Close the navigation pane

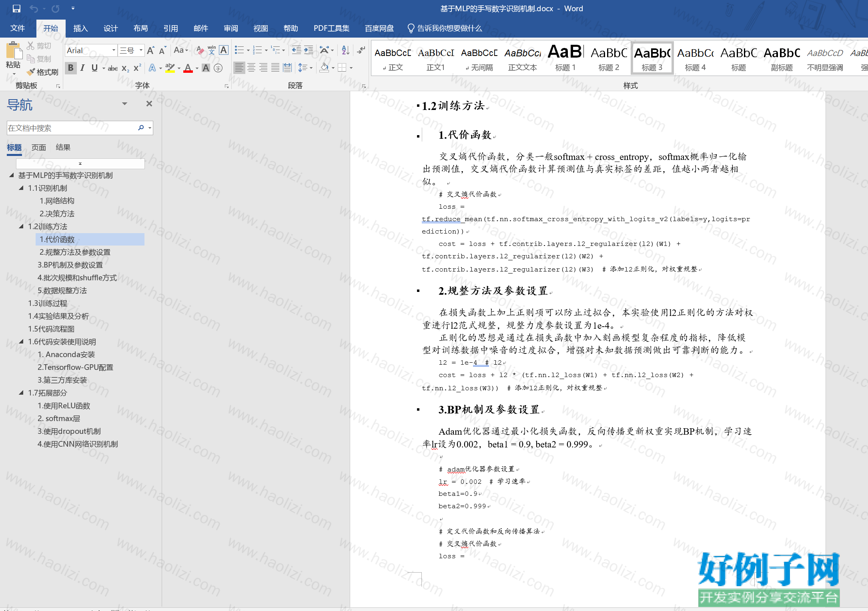149,104
